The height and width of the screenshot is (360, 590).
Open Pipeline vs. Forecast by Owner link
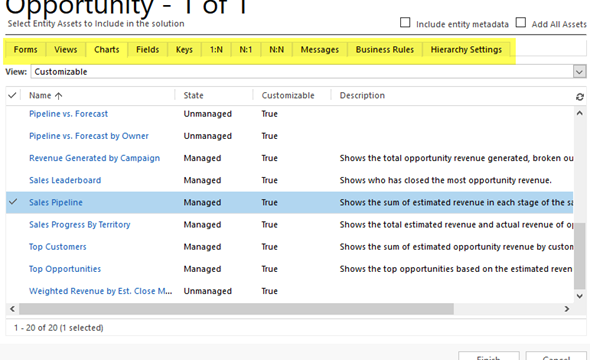tap(89, 136)
